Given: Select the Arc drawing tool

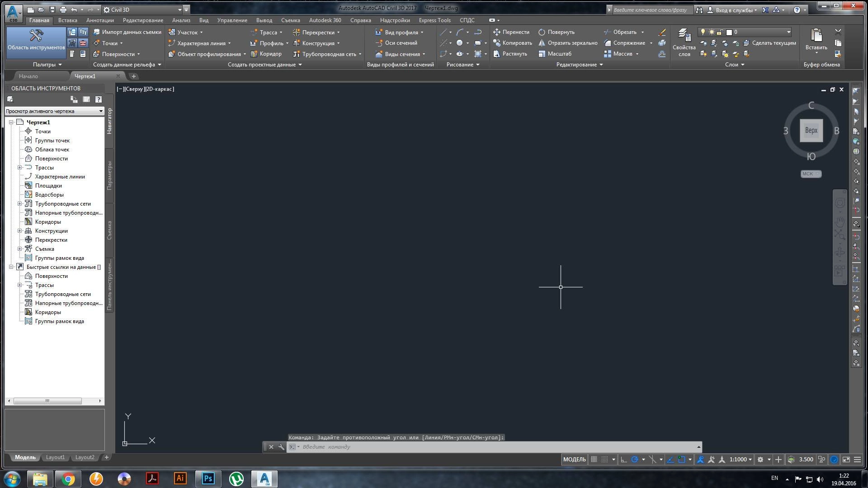Looking at the screenshot, I should point(460,32).
